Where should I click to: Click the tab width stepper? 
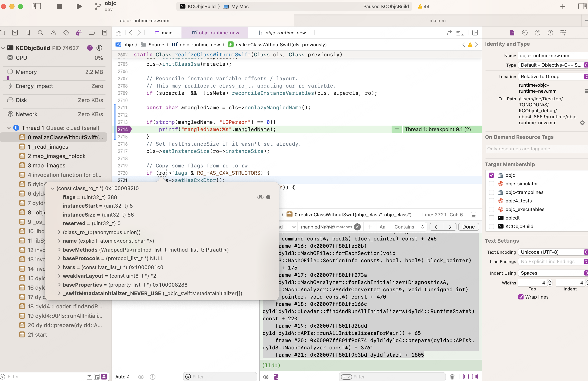point(550,283)
